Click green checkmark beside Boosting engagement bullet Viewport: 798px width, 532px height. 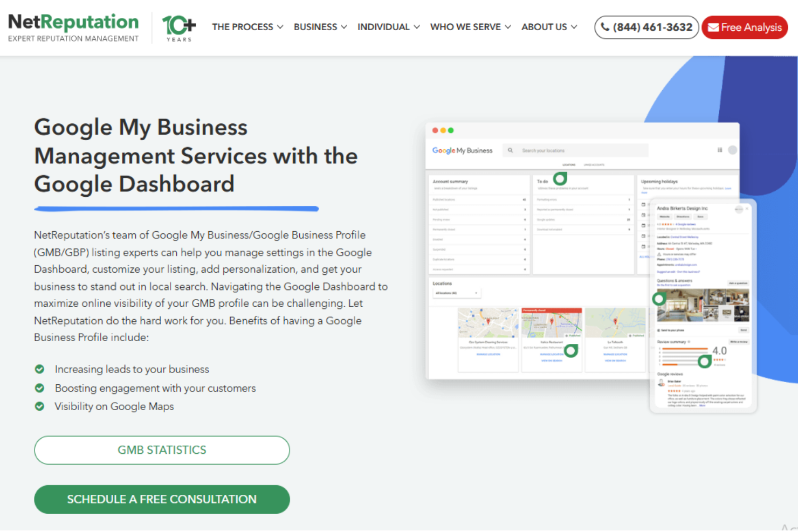[40, 388]
